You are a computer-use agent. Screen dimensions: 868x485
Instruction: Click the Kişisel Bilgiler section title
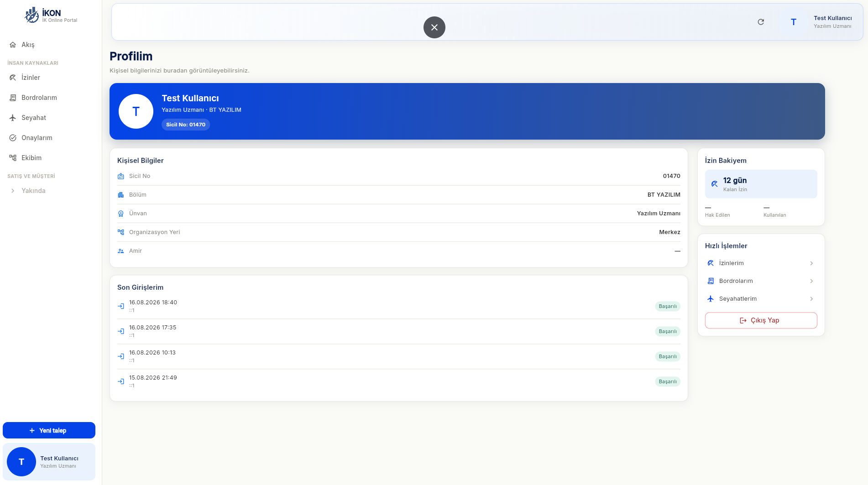140,161
